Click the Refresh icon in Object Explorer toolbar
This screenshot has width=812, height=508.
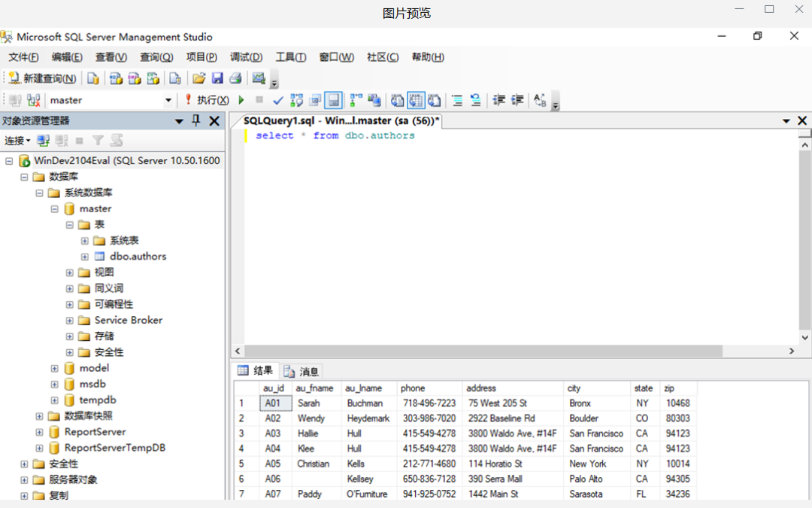tap(117, 141)
